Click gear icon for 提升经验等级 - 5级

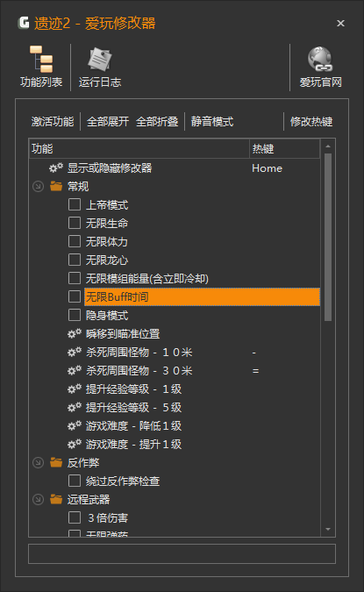tap(74, 407)
